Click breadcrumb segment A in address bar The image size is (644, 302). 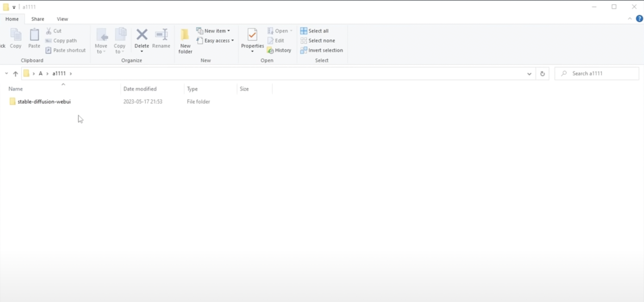pos(40,74)
